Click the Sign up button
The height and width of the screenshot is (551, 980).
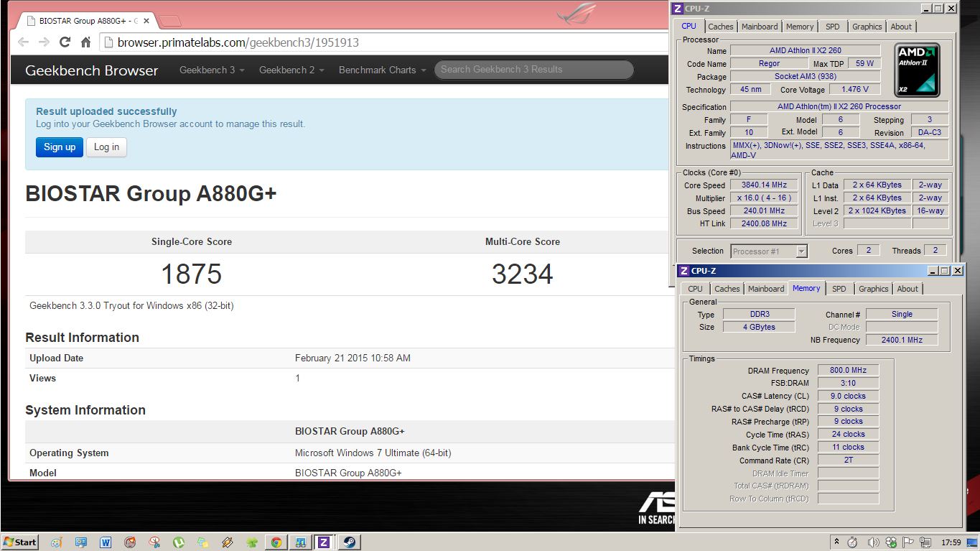pos(60,147)
